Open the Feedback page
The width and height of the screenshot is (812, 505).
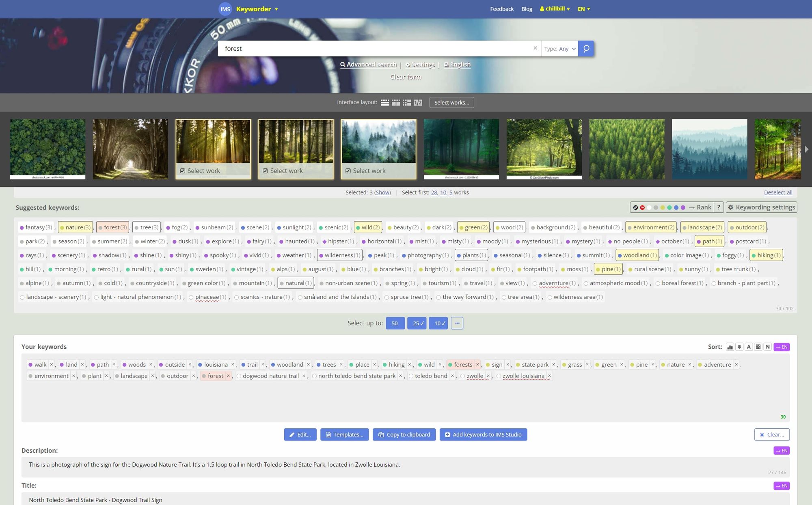tap(502, 9)
